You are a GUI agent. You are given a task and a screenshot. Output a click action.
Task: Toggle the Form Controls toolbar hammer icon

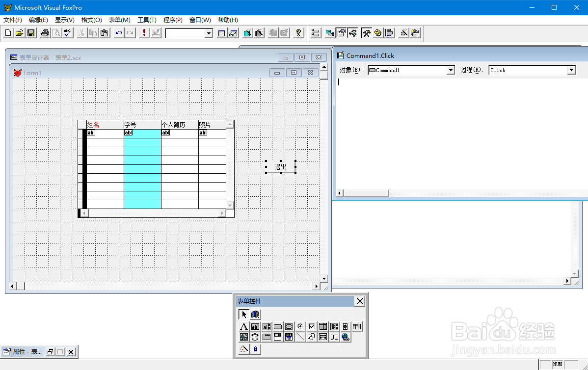[x=366, y=33]
